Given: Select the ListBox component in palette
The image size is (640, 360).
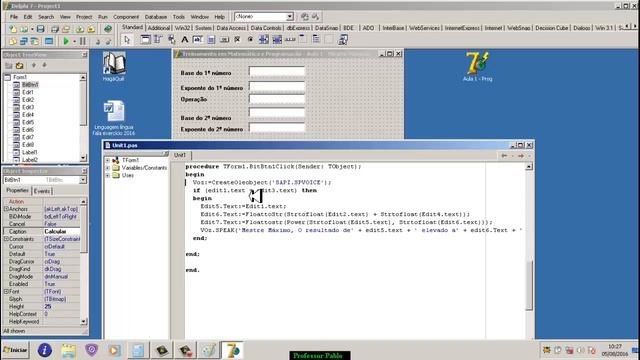Looking at the screenshot, I should (x=264, y=40).
